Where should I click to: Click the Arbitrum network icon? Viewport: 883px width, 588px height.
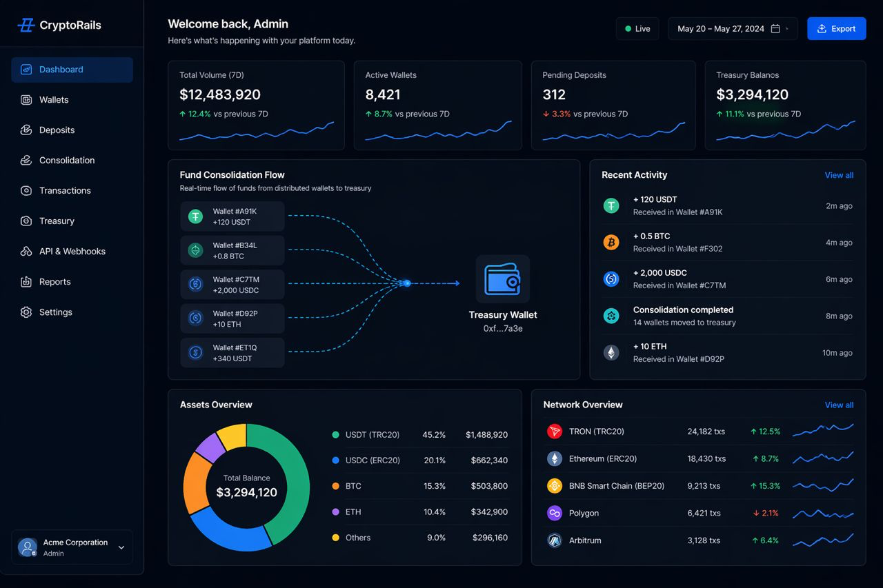555,540
